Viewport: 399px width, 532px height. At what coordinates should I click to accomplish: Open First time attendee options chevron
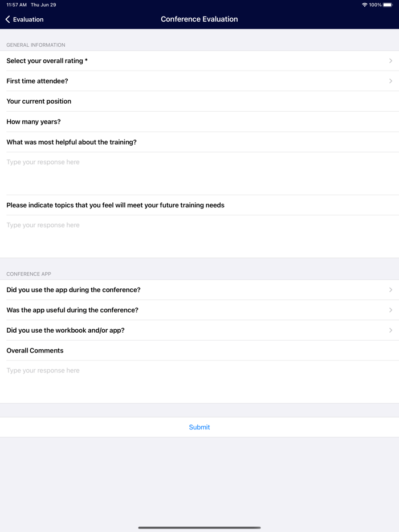pyautogui.click(x=390, y=81)
